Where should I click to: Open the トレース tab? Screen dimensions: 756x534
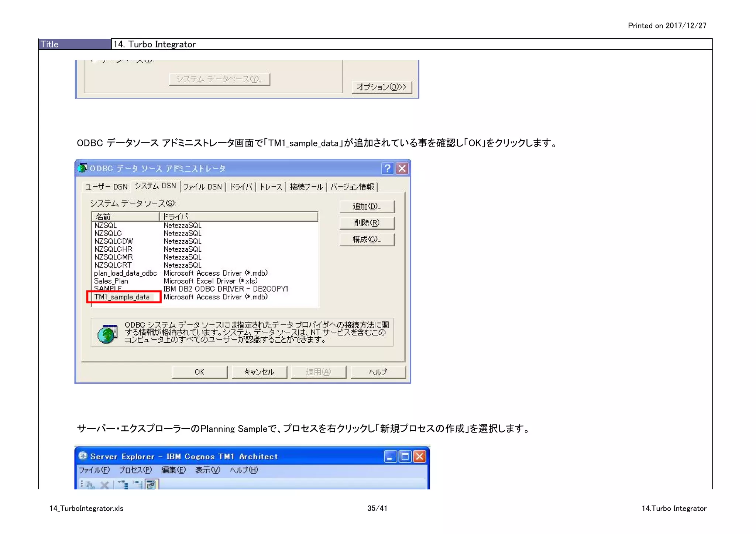click(271, 187)
